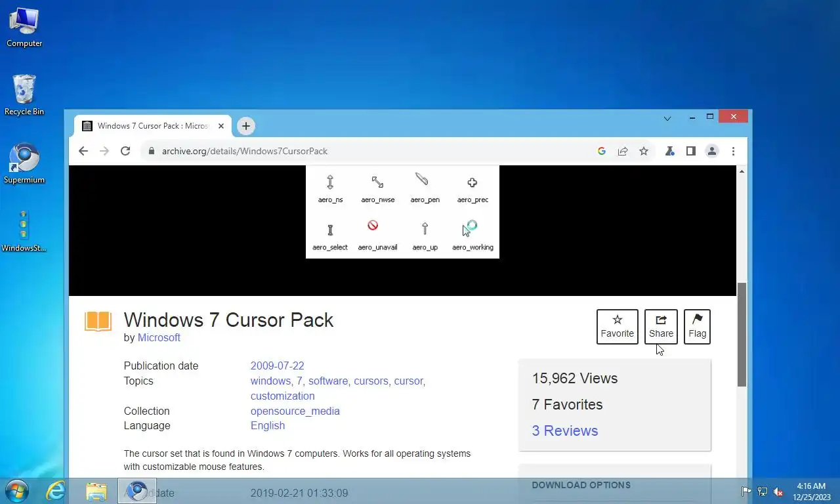
Task: Click the aero_pen cursor preview
Action: pyautogui.click(x=425, y=188)
